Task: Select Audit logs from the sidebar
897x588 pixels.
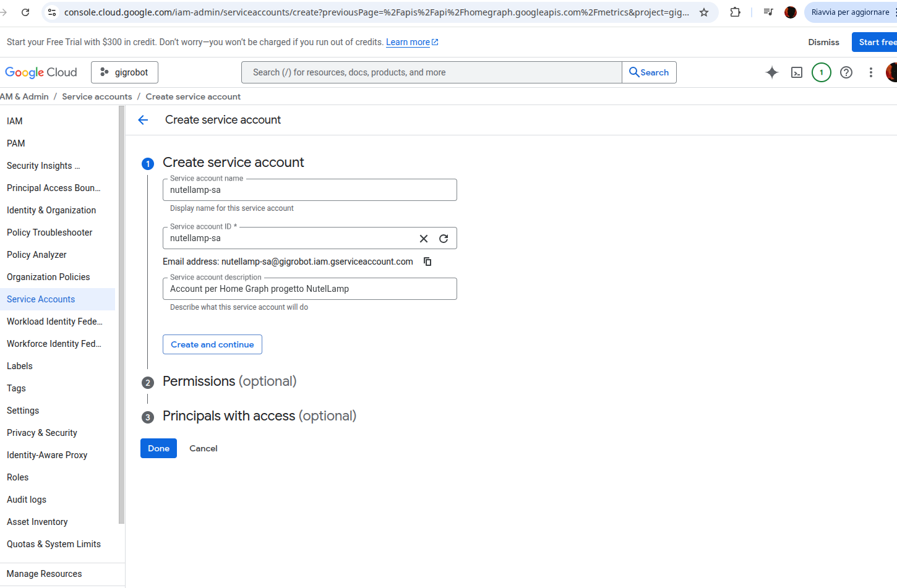Action: [27, 500]
